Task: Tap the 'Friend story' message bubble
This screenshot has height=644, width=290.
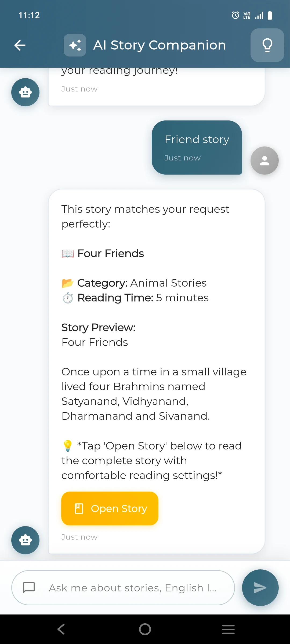Action: pos(197,147)
